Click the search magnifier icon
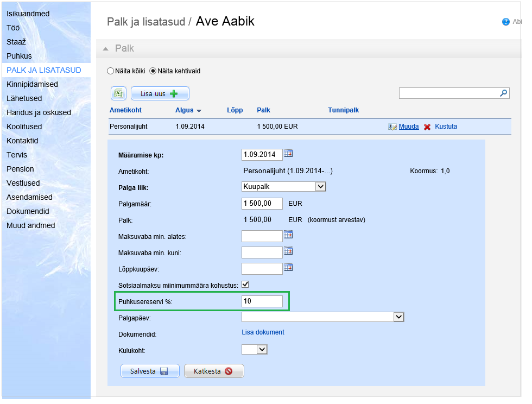Image resolution: width=532 pixels, height=404 pixels. pos(503,93)
